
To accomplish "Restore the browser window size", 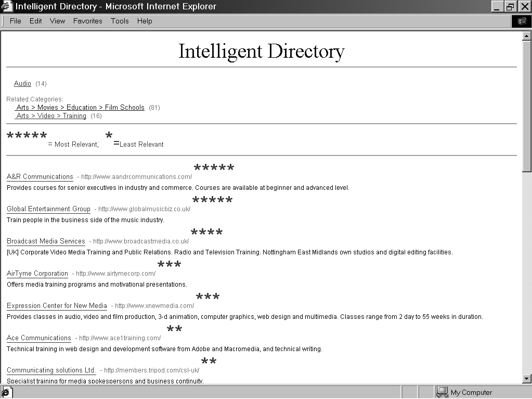I will point(510,7).
